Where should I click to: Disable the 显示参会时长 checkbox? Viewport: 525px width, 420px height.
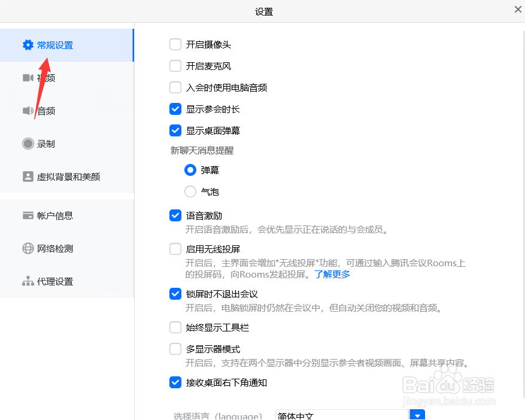[x=175, y=109]
